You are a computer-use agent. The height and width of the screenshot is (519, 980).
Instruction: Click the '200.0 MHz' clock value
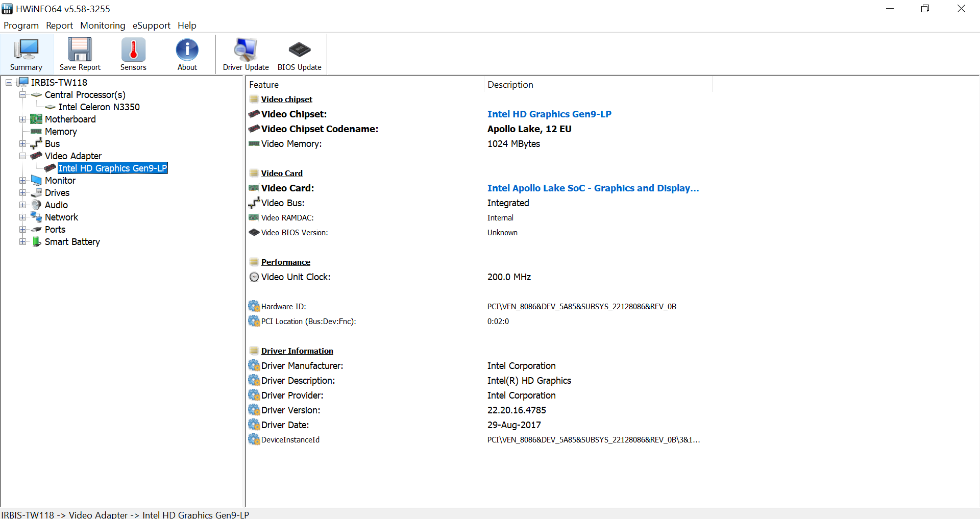[509, 277]
